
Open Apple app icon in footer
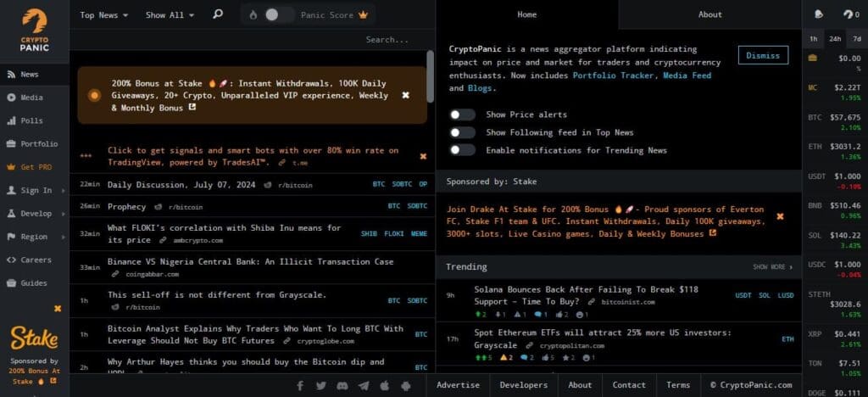click(x=385, y=385)
